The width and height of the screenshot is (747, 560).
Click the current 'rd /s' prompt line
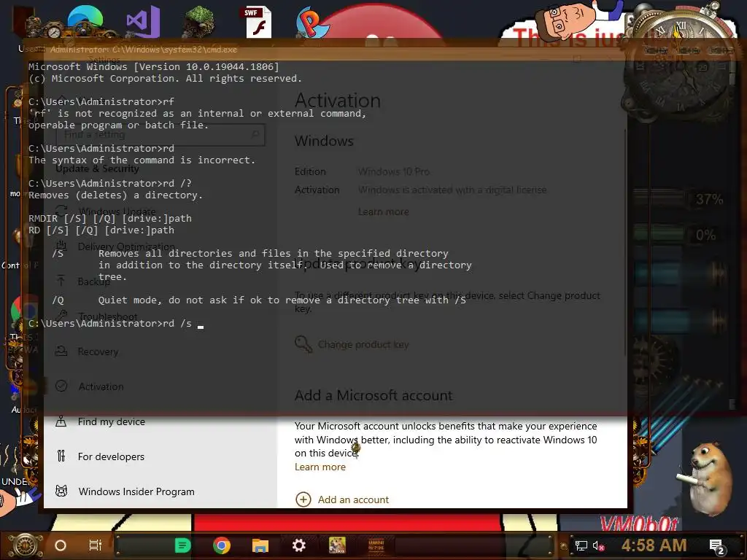pyautogui.click(x=116, y=324)
